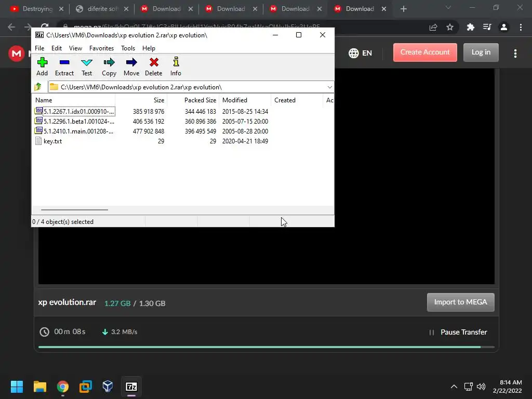Image resolution: width=532 pixels, height=399 pixels.
Task: Click the red Delete icon
Action: click(x=154, y=66)
